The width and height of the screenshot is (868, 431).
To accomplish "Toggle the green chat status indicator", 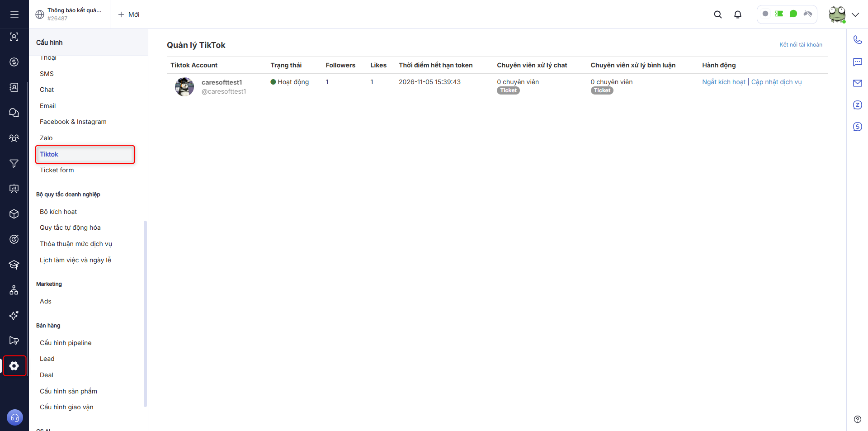I will (793, 14).
